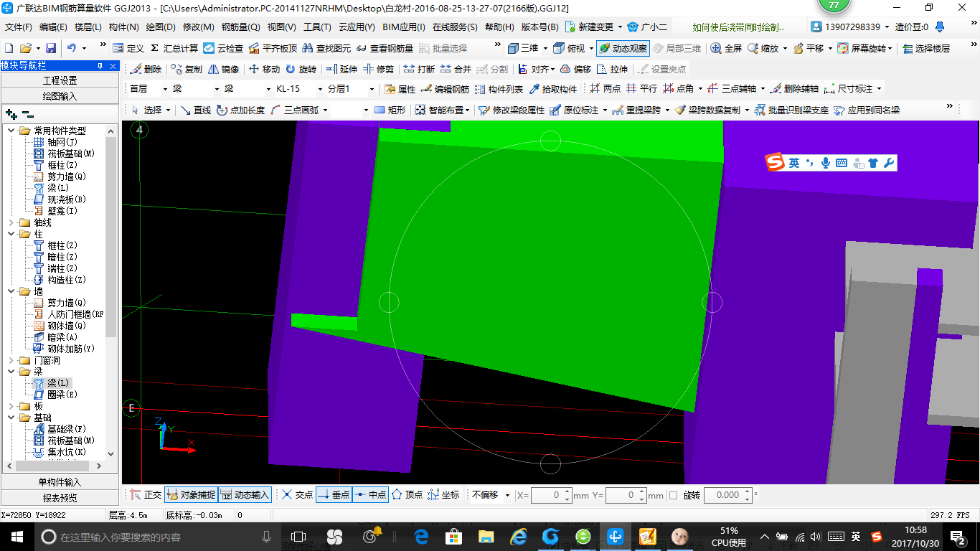The width and height of the screenshot is (980, 551).
Task: Click the 报表预览 panel button
Action: coord(60,497)
